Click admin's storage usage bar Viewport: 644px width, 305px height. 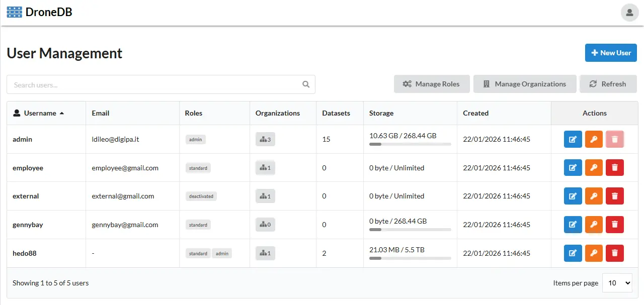tap(410, 144)
